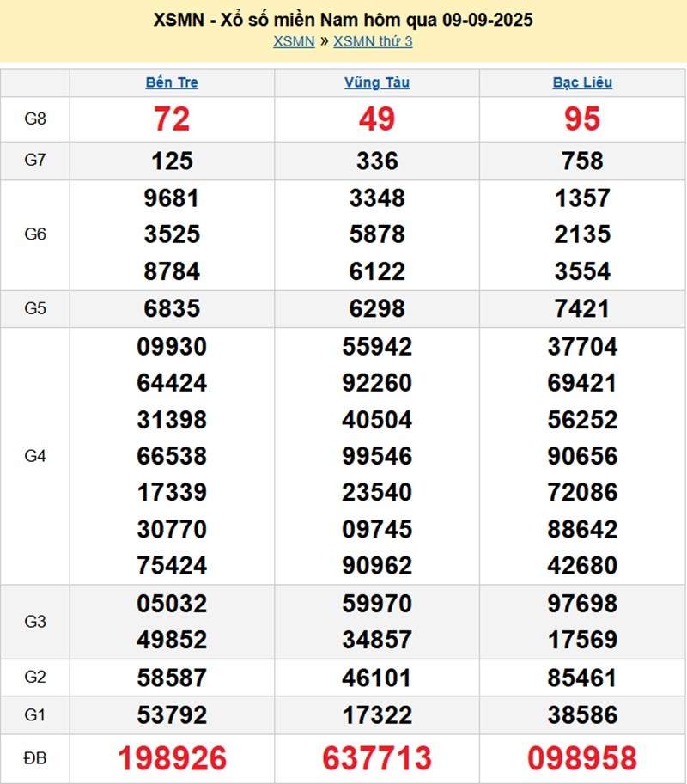The height and width of the screenshot is (784, 687).
Task: Click G4 number 23540
Action: pyautogui.click(x=377, y=493)
